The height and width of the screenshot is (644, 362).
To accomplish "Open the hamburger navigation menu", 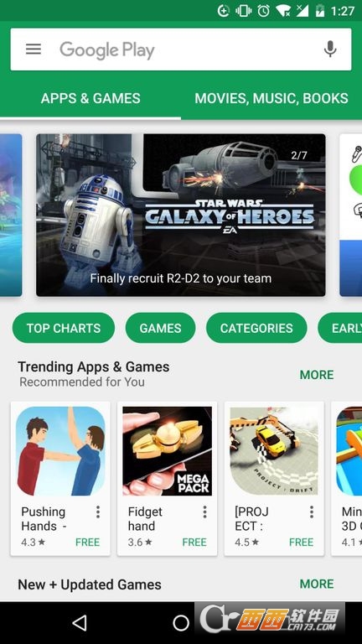I will coord(34,49).
